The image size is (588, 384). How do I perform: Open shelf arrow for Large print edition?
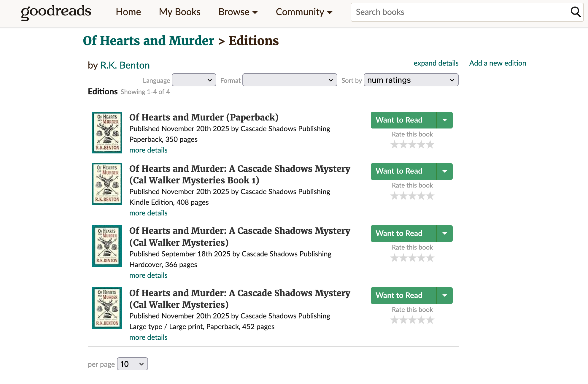[444, 296]
